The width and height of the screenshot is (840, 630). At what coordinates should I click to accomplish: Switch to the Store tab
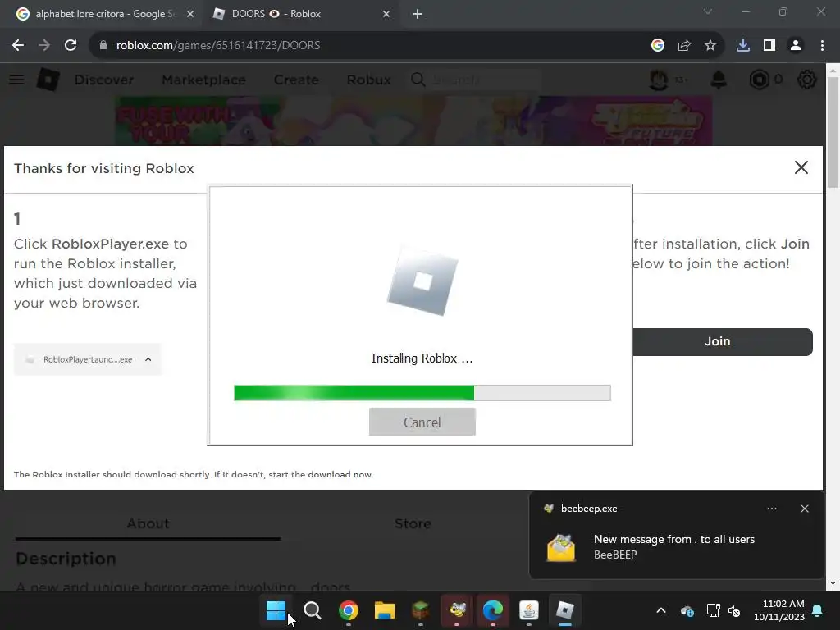413,523
